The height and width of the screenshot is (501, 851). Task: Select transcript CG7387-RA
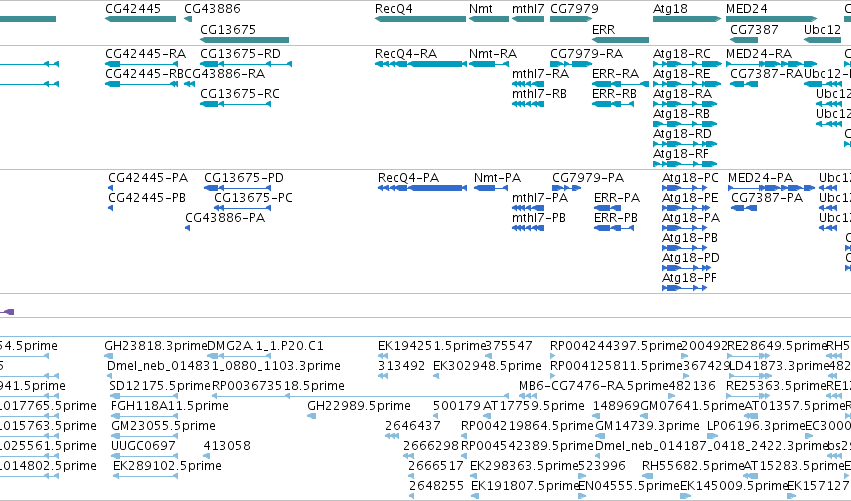point(744,84)
